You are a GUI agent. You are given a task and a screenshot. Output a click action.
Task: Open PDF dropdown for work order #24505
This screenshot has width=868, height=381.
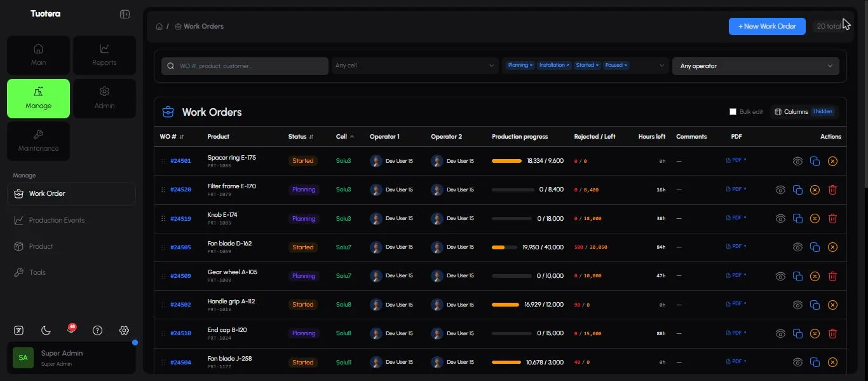click(736, 246)
